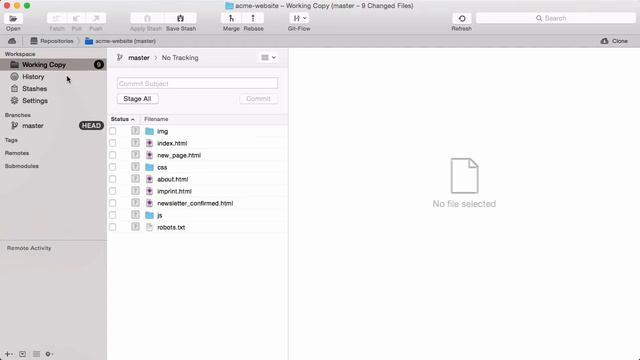The width and height of the screenshot is (640, 360).
Task: Sort by the Status column
Action: click(123, 119)
